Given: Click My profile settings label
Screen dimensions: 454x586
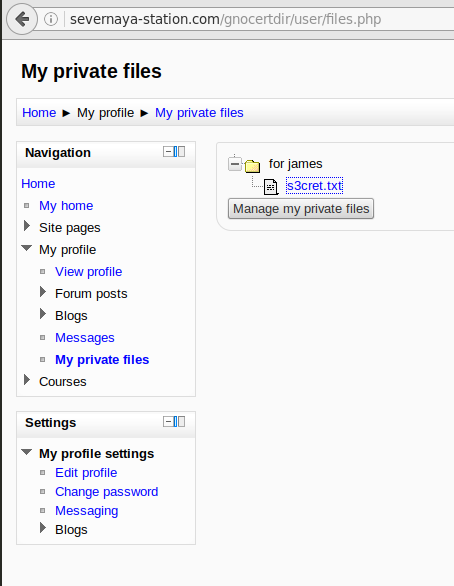Looking at the screenshot, I should coord(96,454).
